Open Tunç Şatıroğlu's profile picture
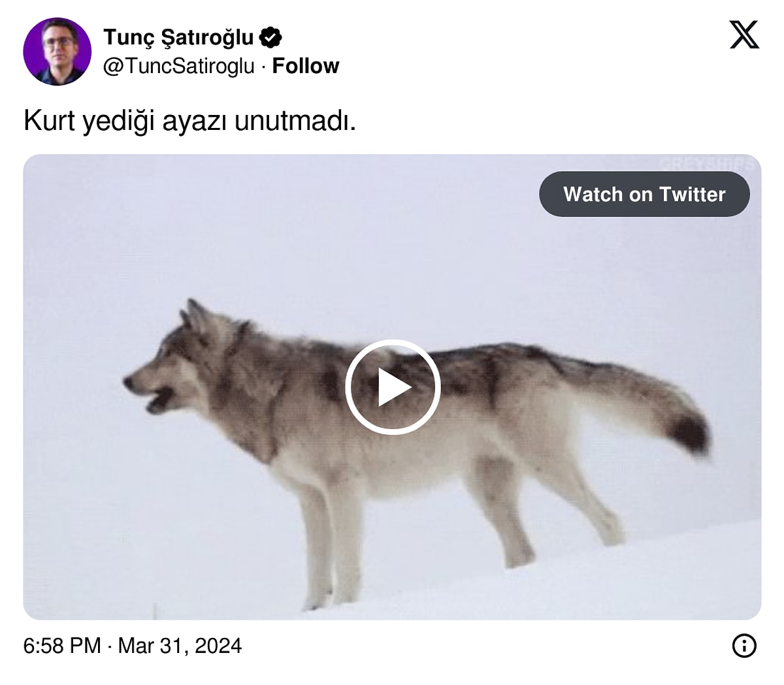Image resolution: width=784 pixels, height=685 pixels. tap(57, 52)
